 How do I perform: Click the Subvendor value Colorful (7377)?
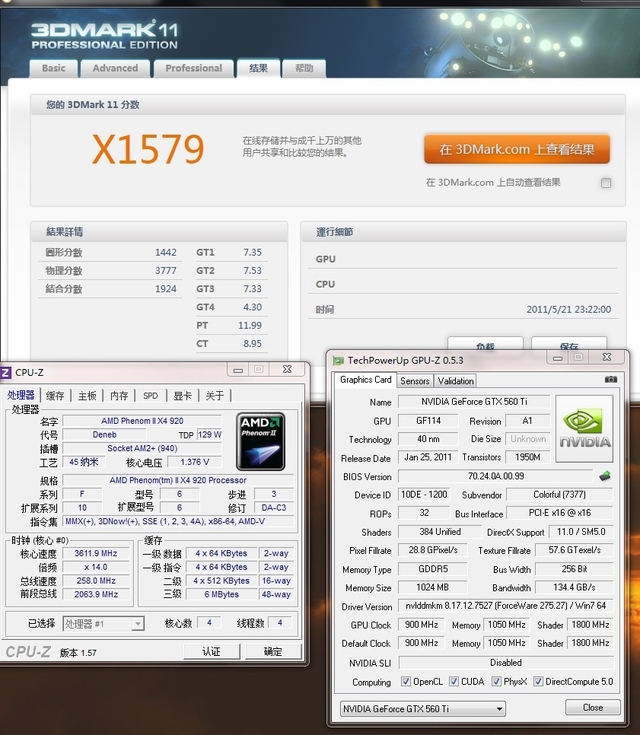pyautogui.click(x=559, y=495)
